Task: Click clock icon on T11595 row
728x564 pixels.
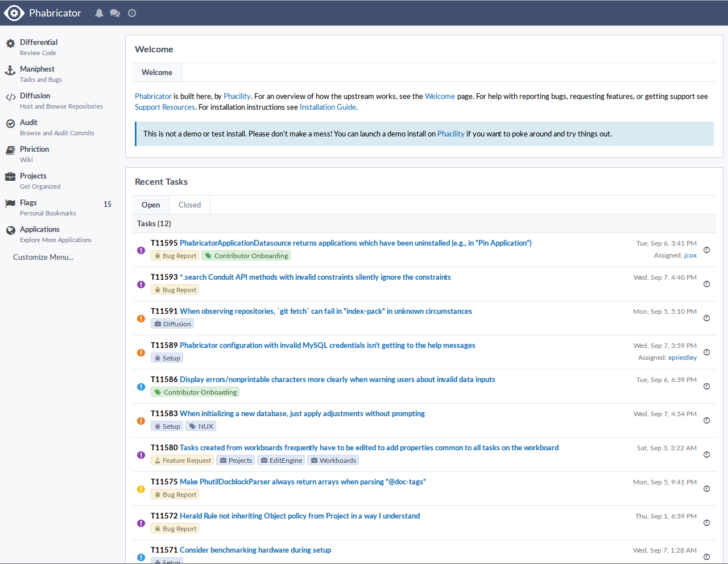Action: [706, 250]
